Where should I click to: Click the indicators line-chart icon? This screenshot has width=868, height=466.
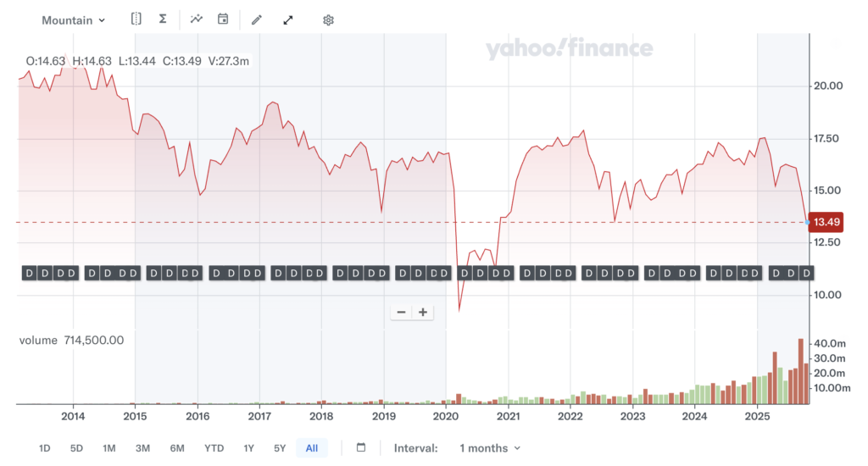pyautogui.click(x=197, y=19)
